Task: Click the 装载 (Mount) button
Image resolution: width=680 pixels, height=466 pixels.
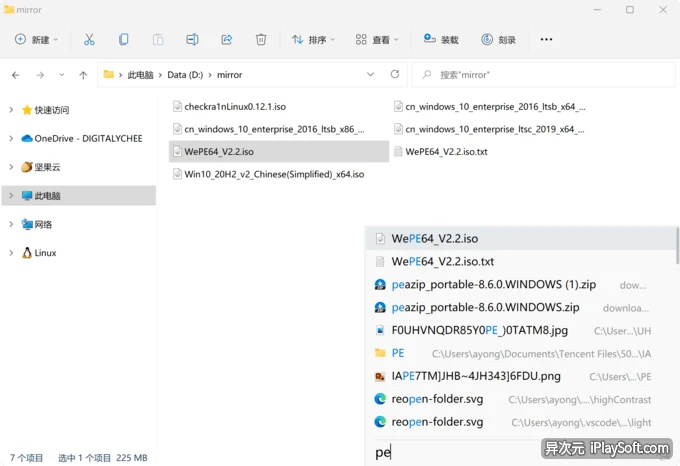Action: [441, 39]
